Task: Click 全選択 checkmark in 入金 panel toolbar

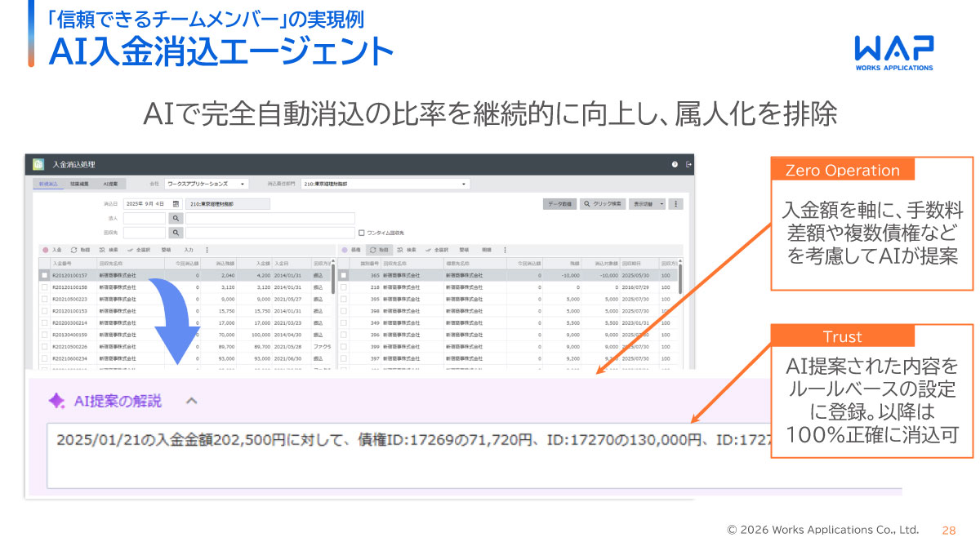Action: click(x=130, y=250)
